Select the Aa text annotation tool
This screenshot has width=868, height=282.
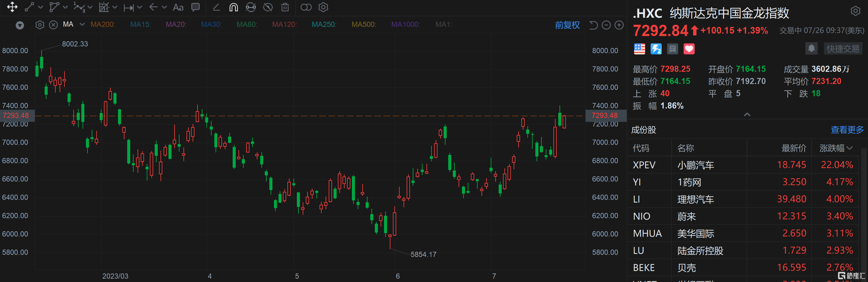pos(178,7)
